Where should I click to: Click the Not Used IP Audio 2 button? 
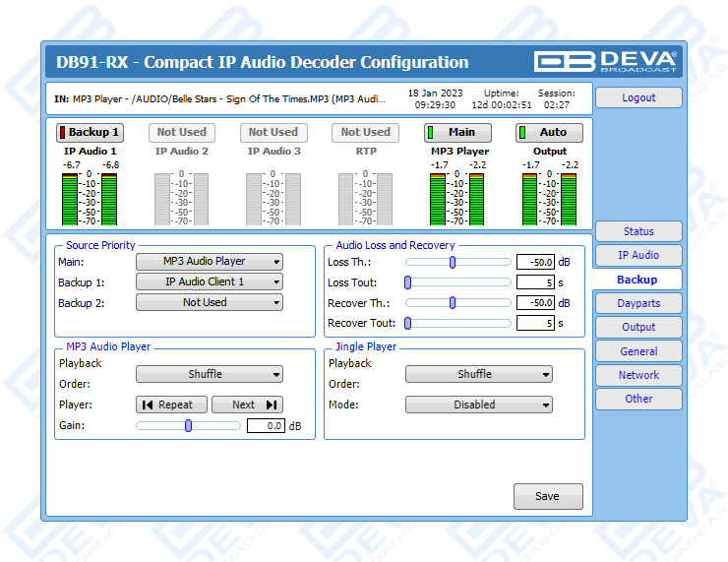pos(182,132)
